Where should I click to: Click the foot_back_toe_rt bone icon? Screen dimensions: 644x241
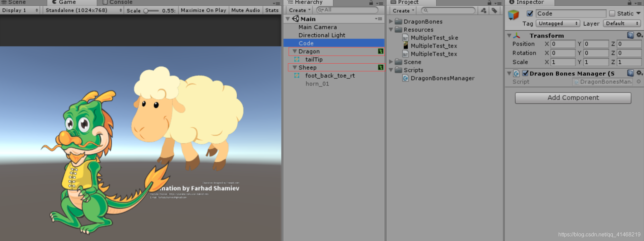pos(297,76)
